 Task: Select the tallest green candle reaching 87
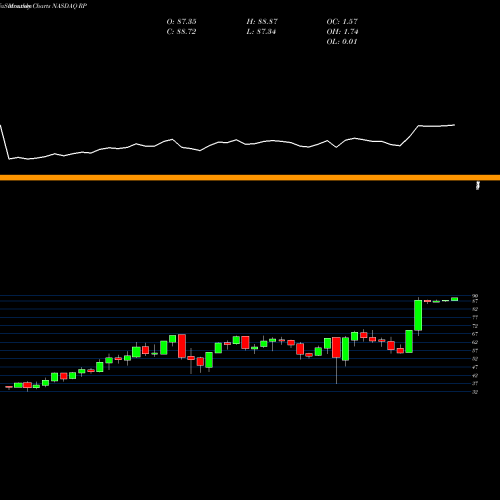[x=418, y=315]
